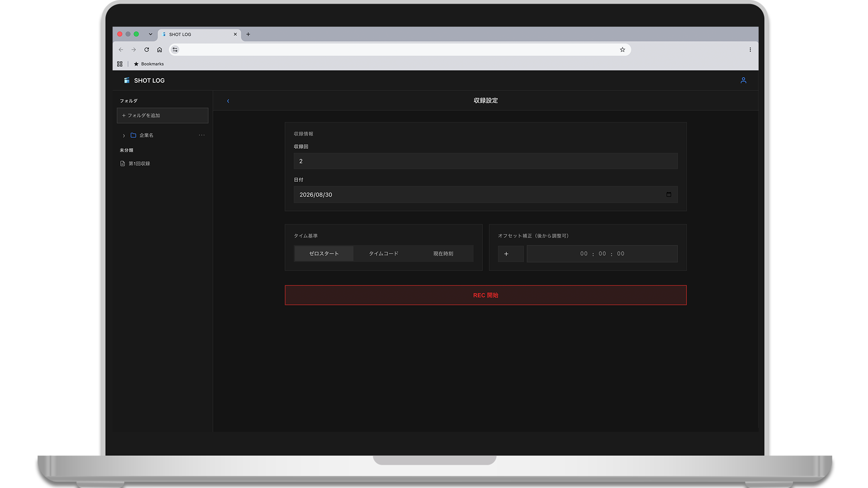This screenshot has width=868, height=488.
Task: Open the tab search dropdown arrow
Action: click(151, 34)
